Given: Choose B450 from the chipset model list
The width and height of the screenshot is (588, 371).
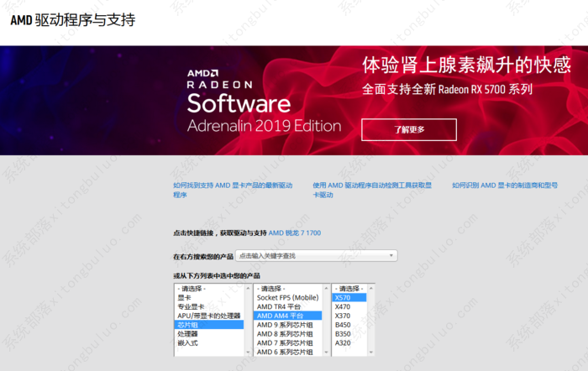Looking at the screenshot, I should coord(343,325).
